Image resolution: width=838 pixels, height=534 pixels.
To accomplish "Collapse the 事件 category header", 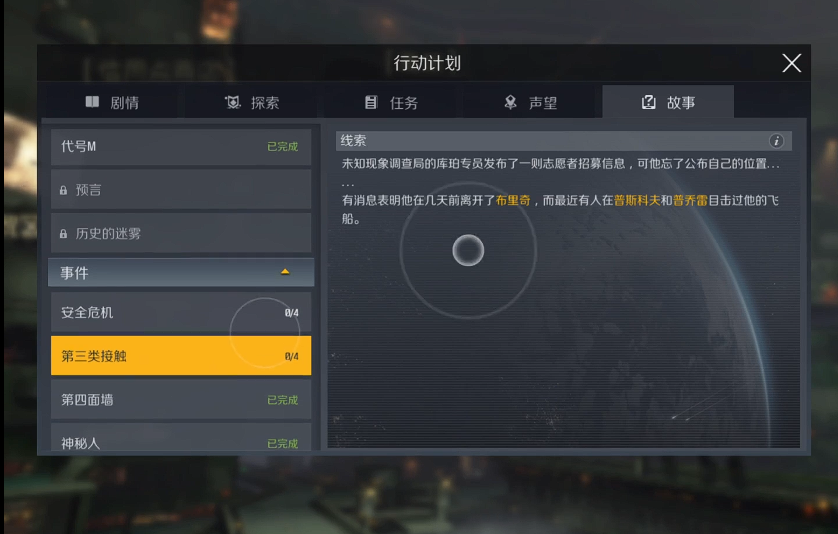I will [181, 273].
